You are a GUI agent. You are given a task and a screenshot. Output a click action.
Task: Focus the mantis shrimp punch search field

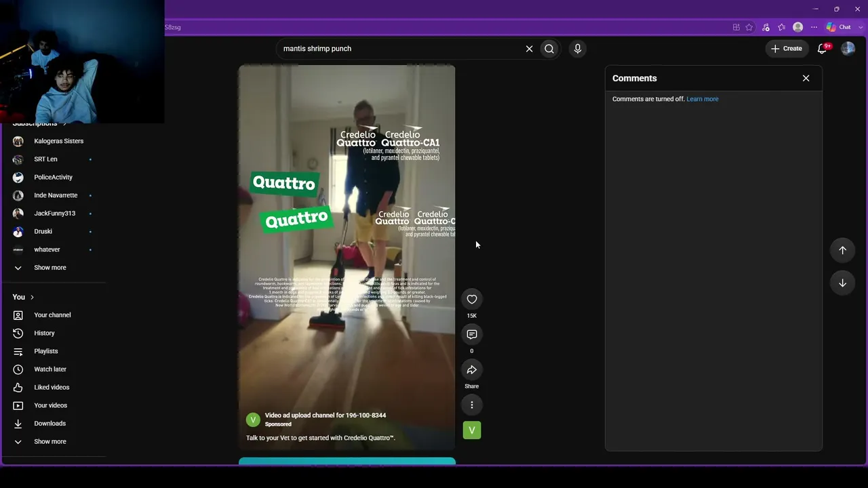[400, 49]
